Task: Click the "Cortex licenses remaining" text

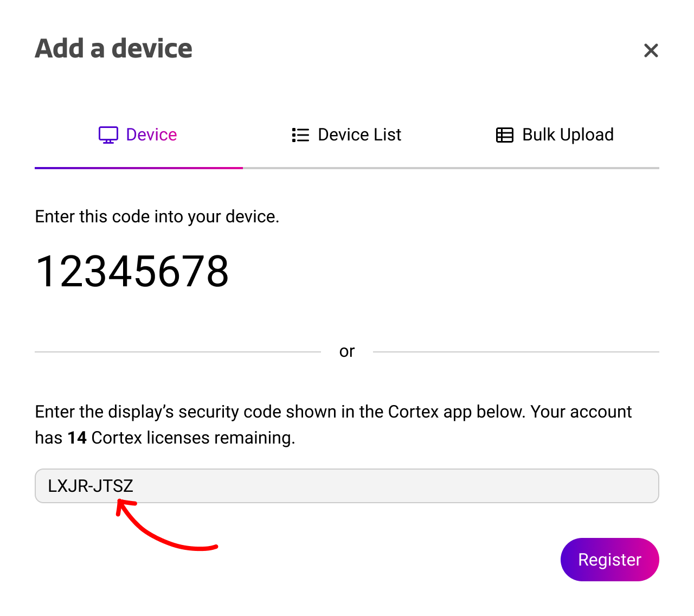Action: 193,438
